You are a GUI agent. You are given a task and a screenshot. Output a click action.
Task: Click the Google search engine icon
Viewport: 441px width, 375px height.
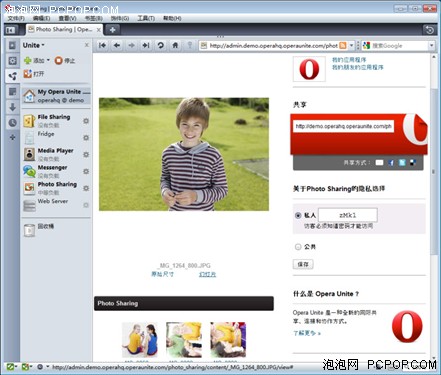[367, 46]
